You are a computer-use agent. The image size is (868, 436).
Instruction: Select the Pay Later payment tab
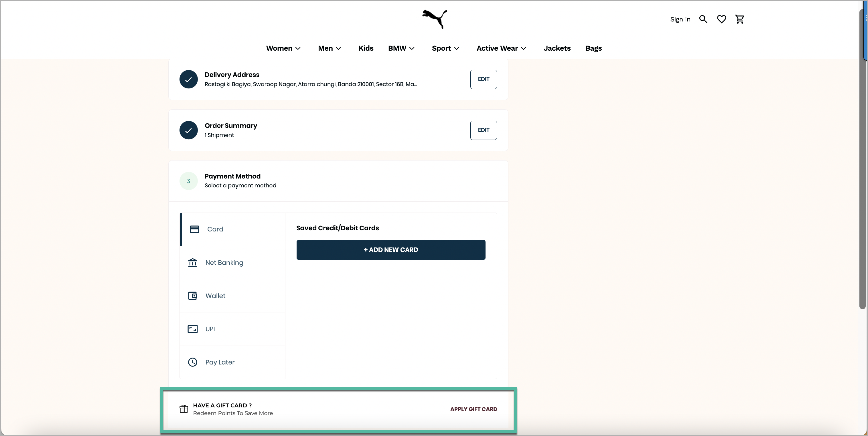click(x=232, y=362)
